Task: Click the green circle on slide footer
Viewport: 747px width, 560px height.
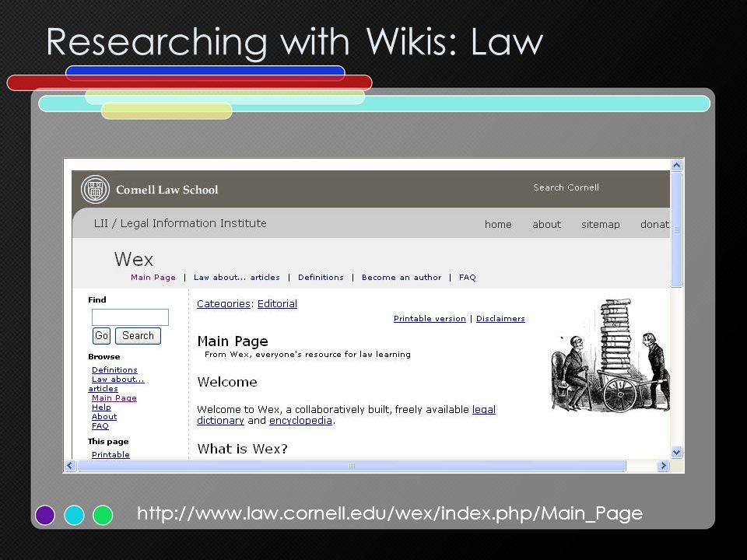Action: 103,515
